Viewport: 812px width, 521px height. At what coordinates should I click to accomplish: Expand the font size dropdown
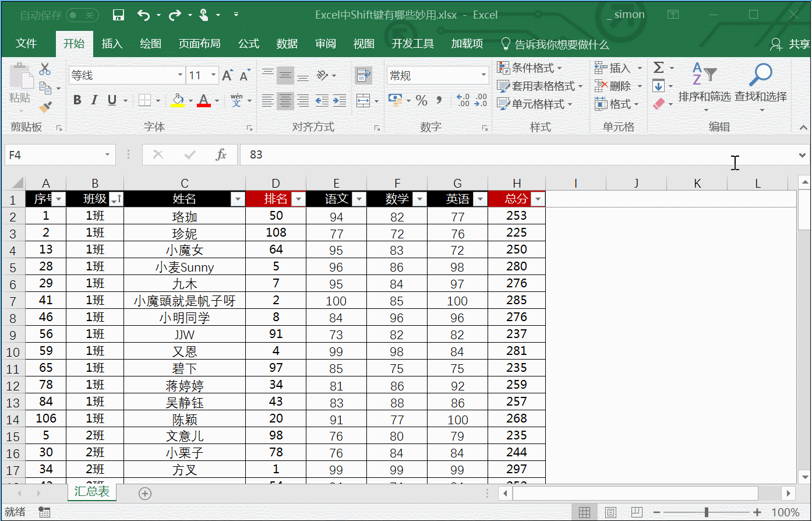pos(213,75)
